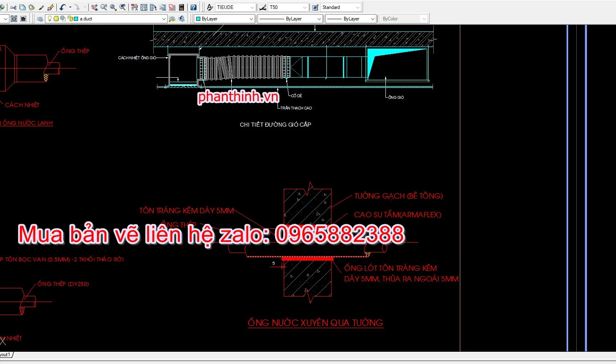Open the first ByLayer linetype dropdown
This screenshot has width=616, height=364.
[x=319, y=19]
